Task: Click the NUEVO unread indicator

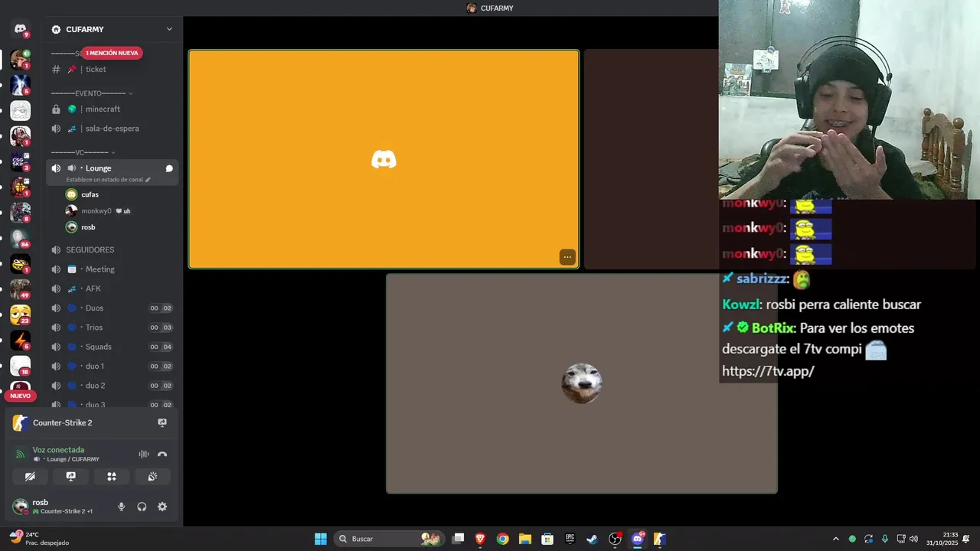Action: click(x=20, y=396)
